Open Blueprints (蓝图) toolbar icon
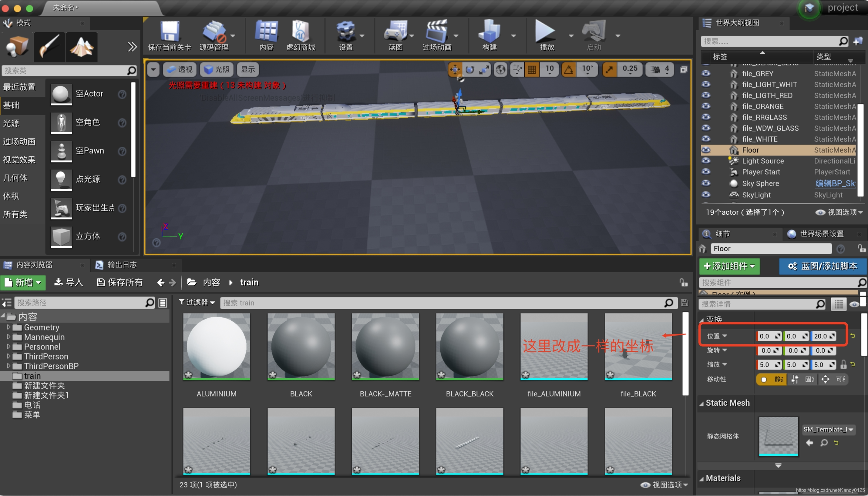The image size is (868, 496). click(x=395, y=35)
